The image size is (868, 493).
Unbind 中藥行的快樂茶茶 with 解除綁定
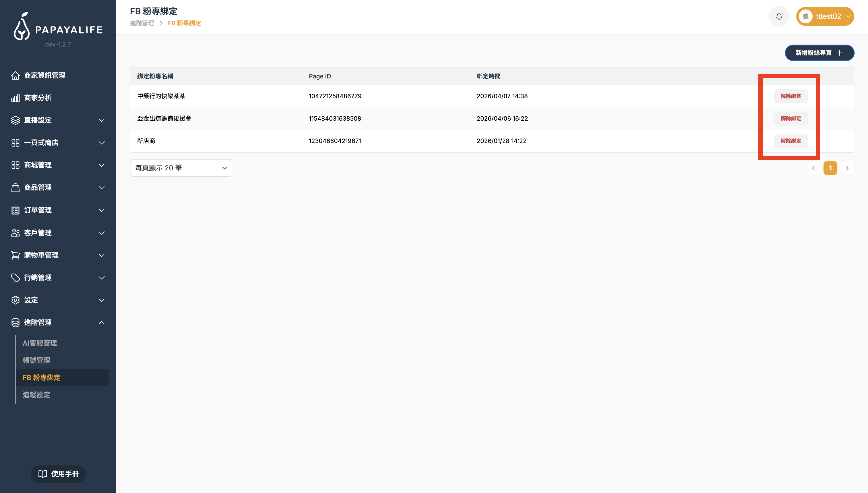tap(790, 96)
